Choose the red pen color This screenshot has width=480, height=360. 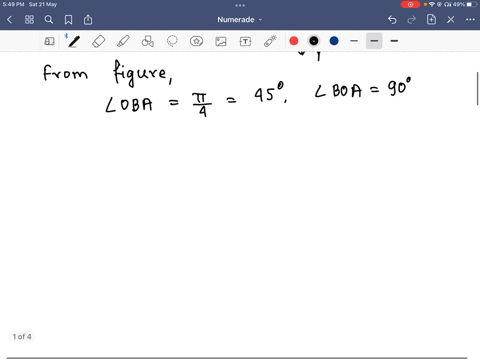[x=294, y=41]
